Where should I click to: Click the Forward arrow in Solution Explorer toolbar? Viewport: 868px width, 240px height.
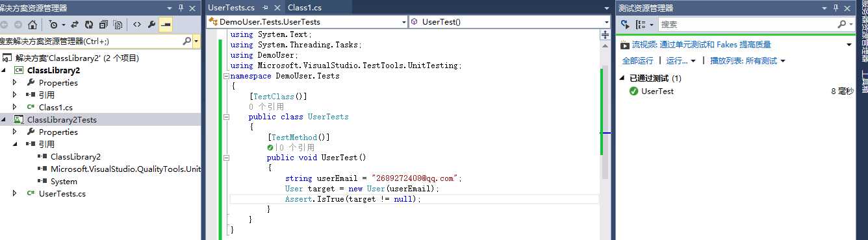click(18, 25)
